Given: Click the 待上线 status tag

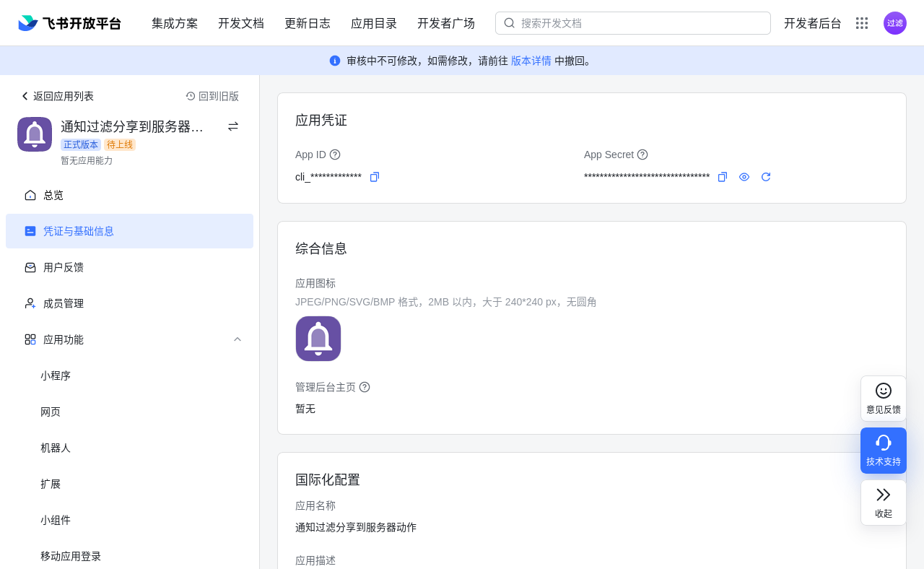Looking at the screenshot, I should [120, 144].
